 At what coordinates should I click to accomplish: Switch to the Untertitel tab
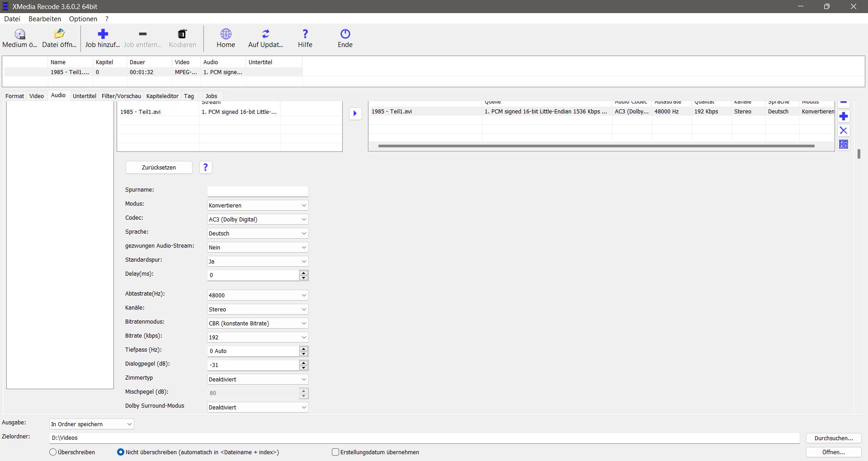click(85, 96)
